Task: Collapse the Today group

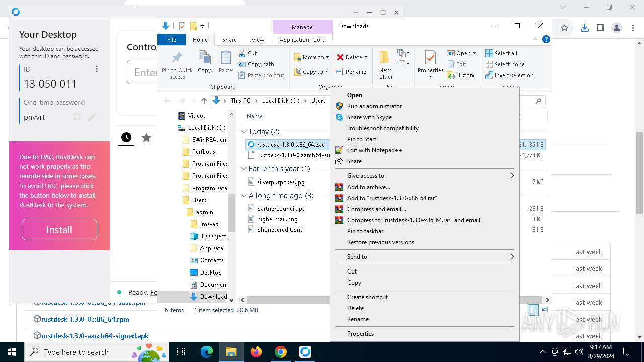Action: pos(244,132)
